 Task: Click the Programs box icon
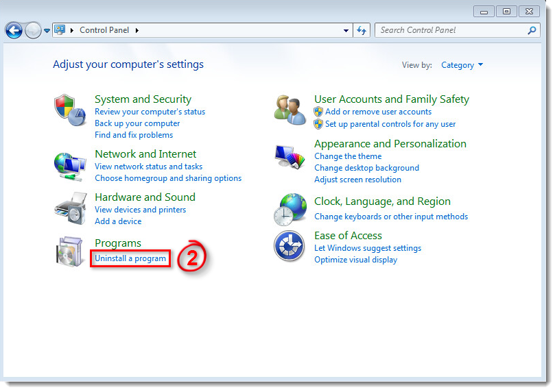point(70,252)
